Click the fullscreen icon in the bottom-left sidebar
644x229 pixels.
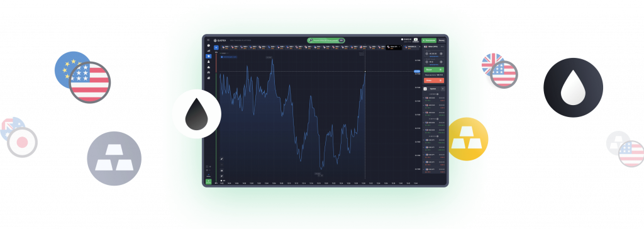coord(207,167)
